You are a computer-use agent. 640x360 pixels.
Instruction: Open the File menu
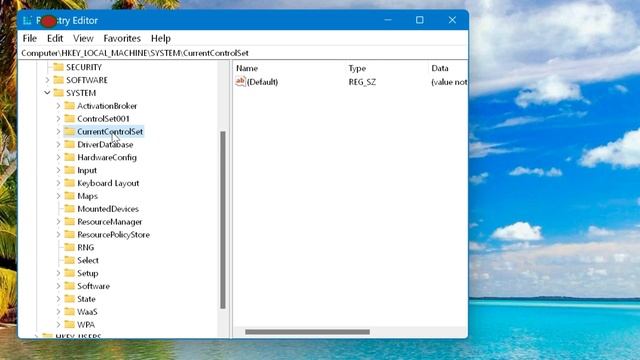click(29, 38)
